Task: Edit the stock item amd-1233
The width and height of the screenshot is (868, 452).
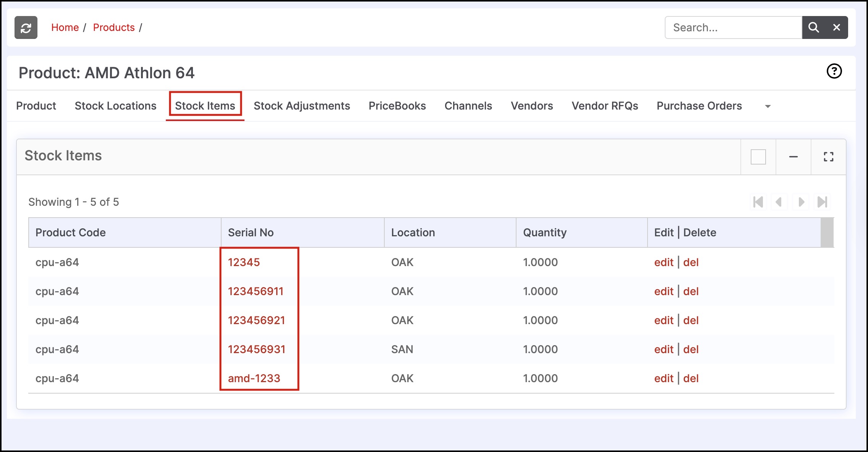Action: point(664,378)
